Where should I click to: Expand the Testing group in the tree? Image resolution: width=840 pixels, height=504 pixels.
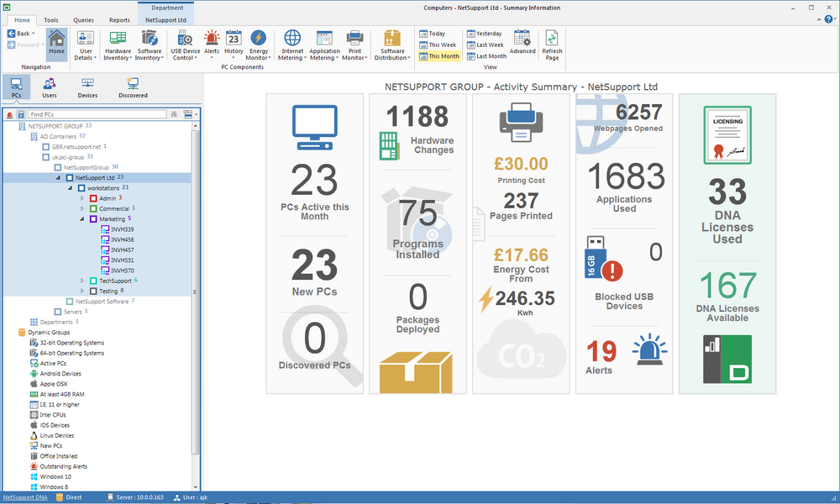pos(82,291)
